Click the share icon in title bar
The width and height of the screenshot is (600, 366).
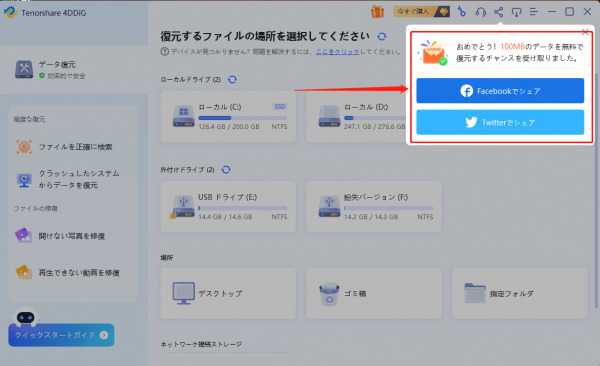click(498, 12)
